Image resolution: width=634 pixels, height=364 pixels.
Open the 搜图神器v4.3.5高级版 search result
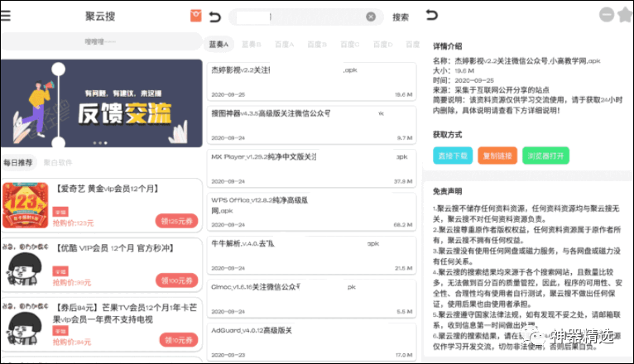tap(311, 125)
